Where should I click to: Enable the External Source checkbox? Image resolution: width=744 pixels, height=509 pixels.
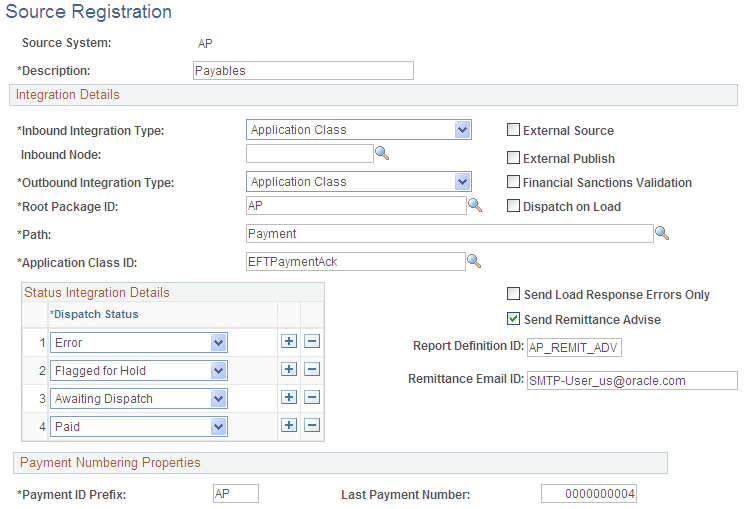pyautogui.click(x=513, y=130)
